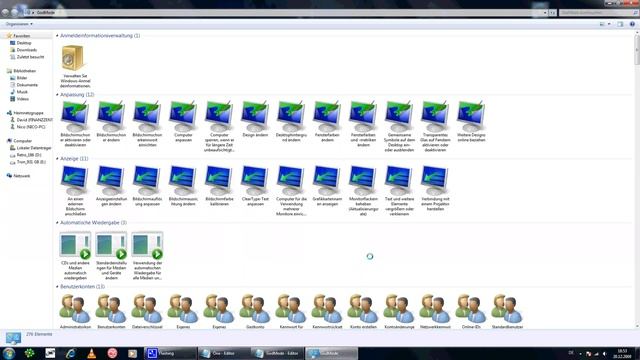Select Computer in the navigation pane
Image resolution: width=640 pixels, height=360 pixels.
pos(22,141)
